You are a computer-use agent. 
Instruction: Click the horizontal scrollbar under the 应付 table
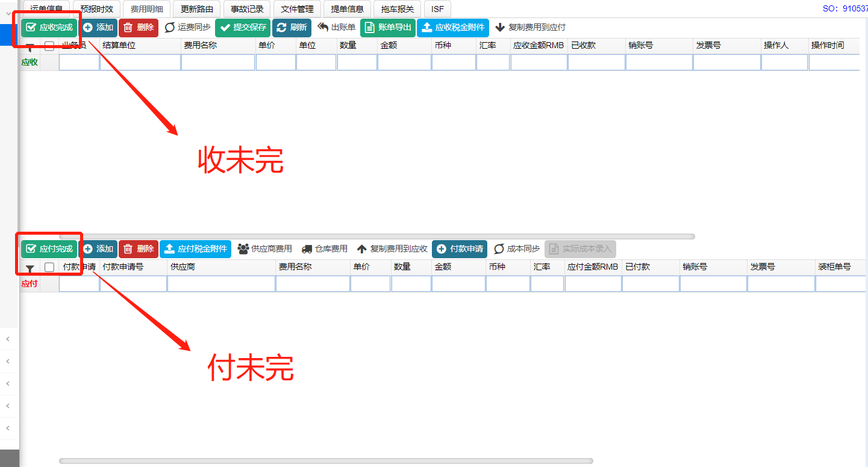coord(326,461)
